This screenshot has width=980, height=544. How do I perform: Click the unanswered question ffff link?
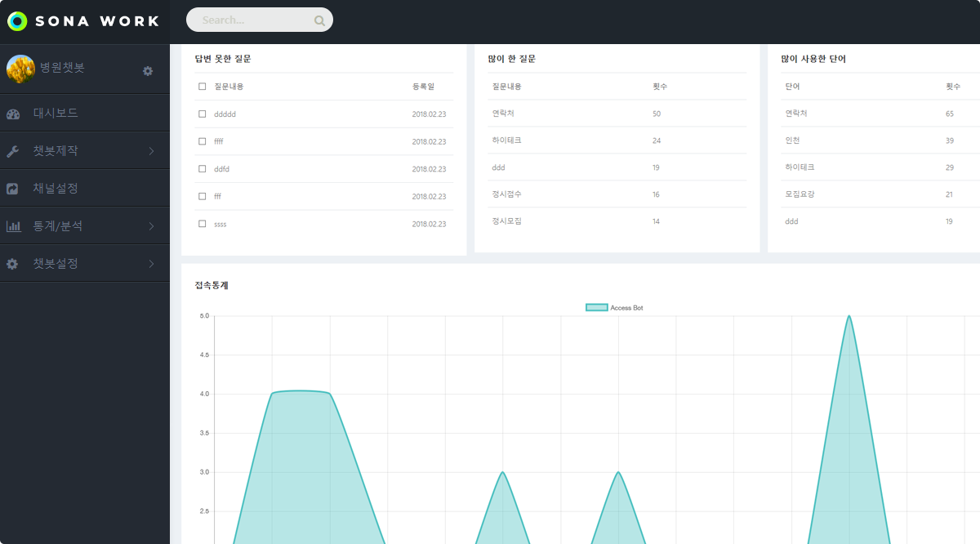[x=219, y=141]
